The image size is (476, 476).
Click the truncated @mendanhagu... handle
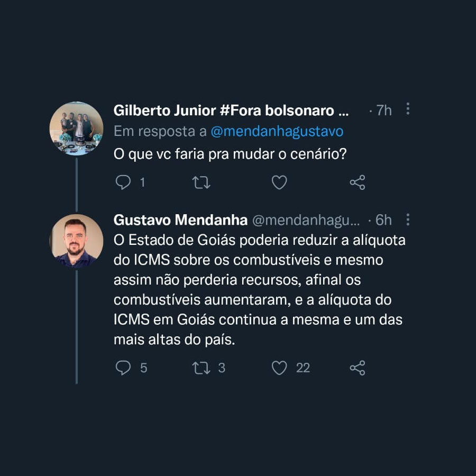tap(306, 220)
